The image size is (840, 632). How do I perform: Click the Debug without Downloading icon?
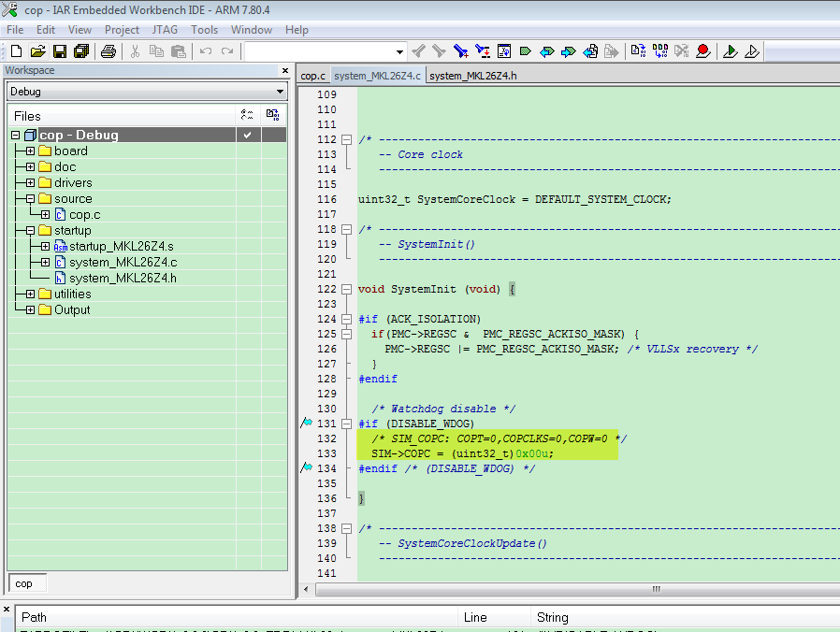click(752, 51)
